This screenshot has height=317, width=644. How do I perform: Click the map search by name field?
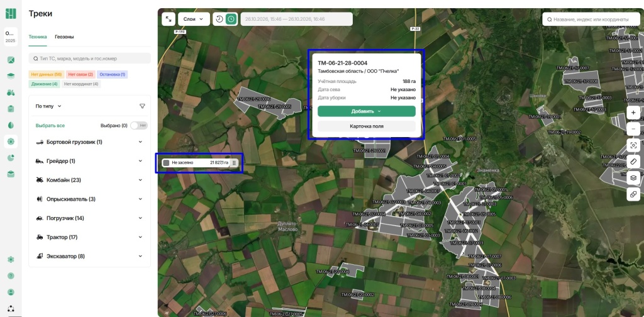pos(591,19)
